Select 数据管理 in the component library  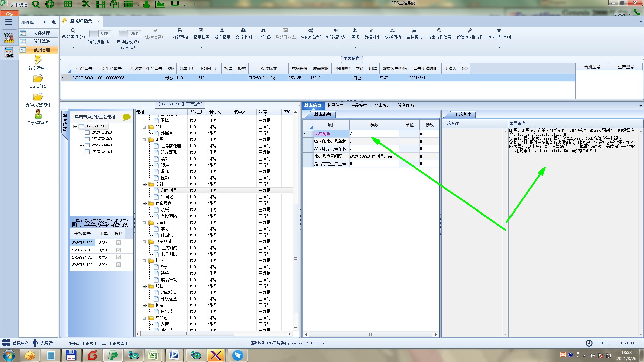point(42,50)
